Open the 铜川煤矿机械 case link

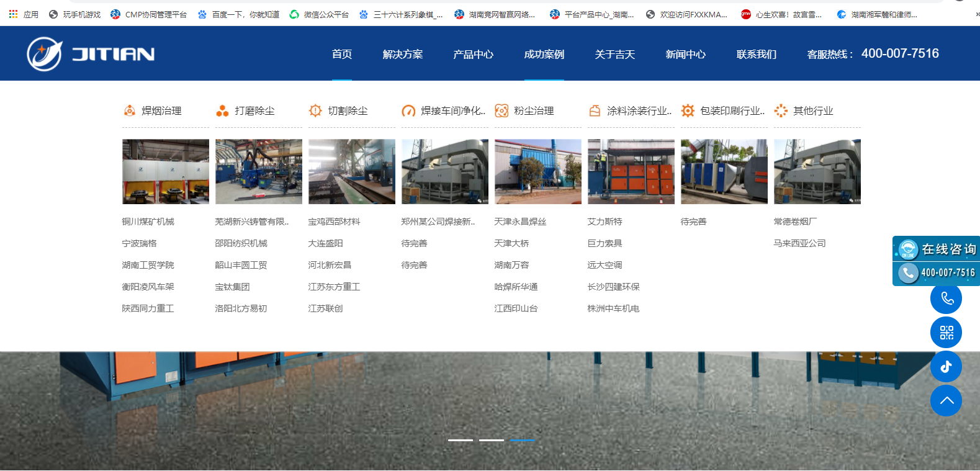[x=148, y=222]
